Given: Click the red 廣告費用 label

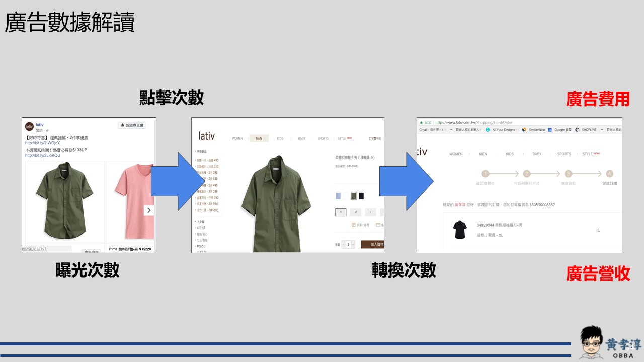Looking at the screenshot, I should coord(598,99).
